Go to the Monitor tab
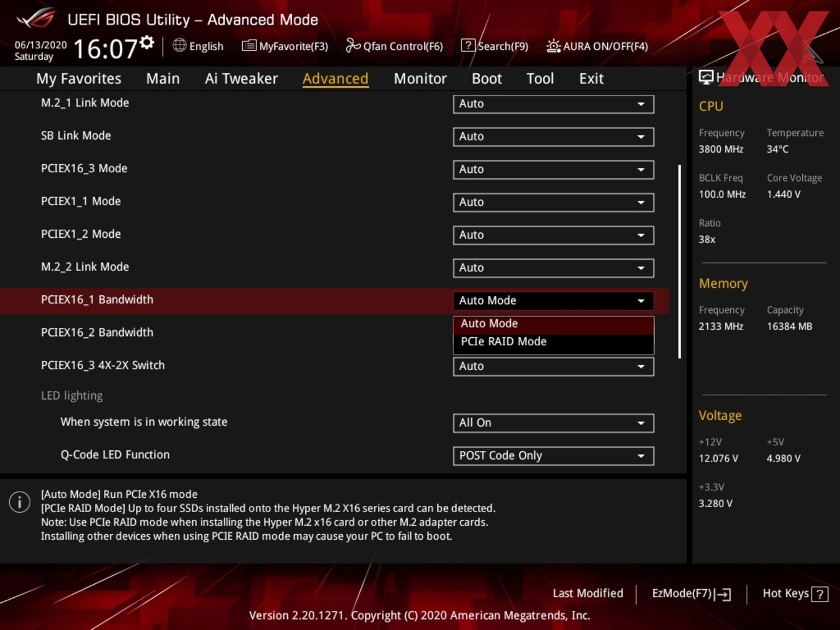Image resolution: width=840 pixels, height=630 pixels. click(421, 78)
